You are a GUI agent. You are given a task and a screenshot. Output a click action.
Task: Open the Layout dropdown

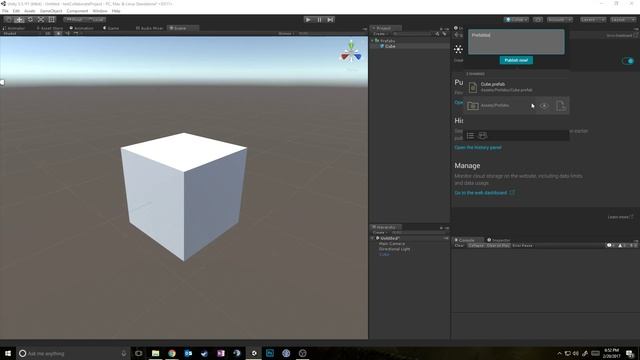(623, 20)
